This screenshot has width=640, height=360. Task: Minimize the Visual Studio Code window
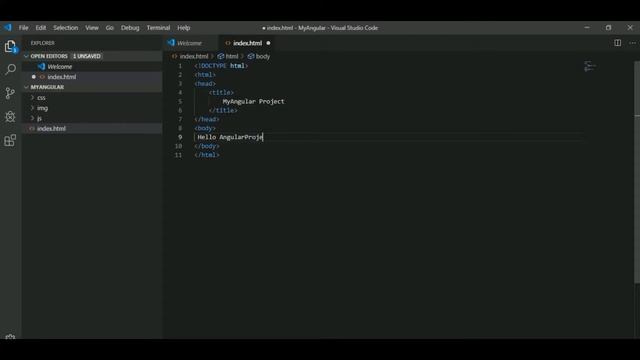(587, 28)
